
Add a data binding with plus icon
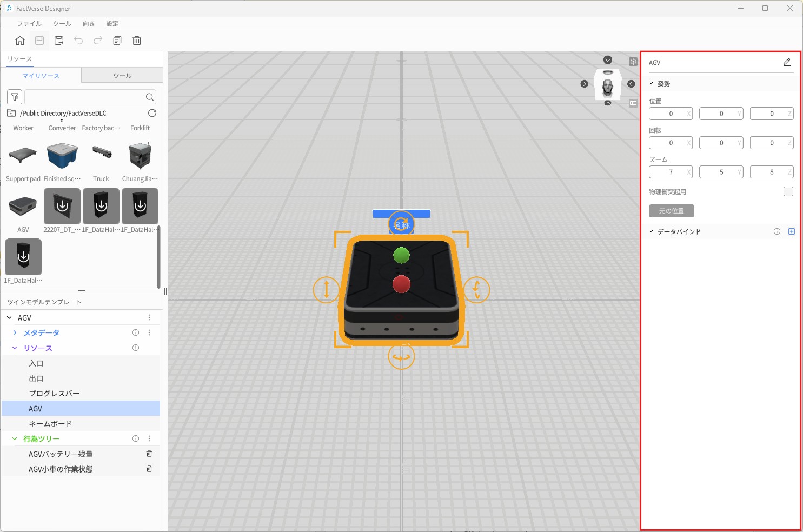[792, 231]
